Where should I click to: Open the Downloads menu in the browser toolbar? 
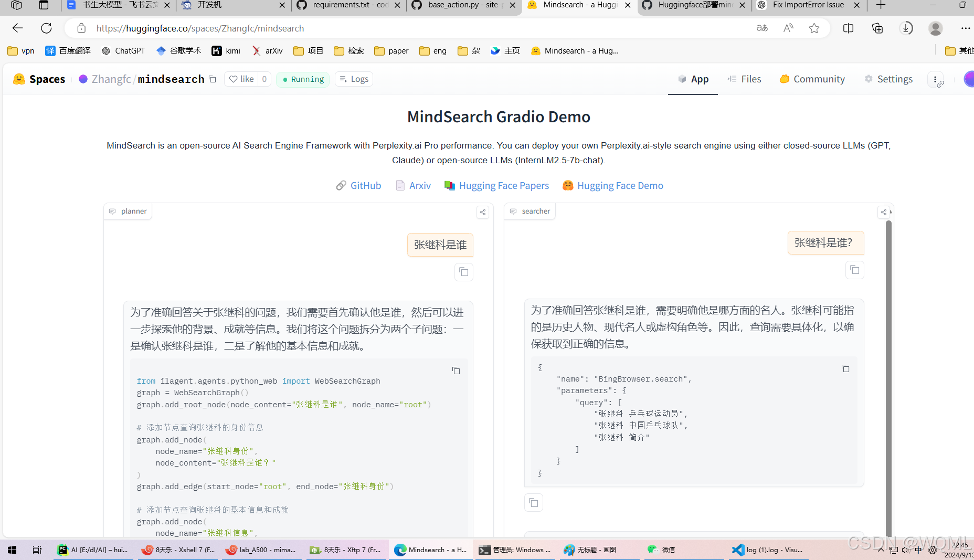(x=906, y=28)
